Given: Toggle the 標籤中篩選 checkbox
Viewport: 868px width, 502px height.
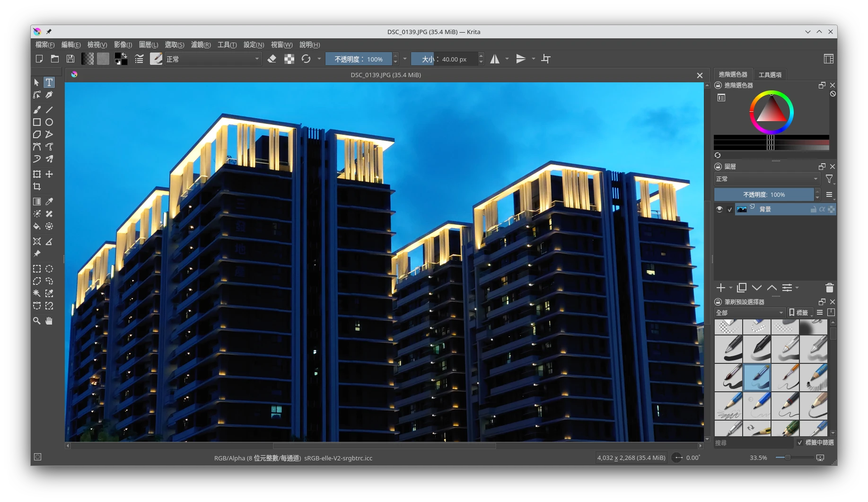Looking at the screenshot, I should [800, 442].
